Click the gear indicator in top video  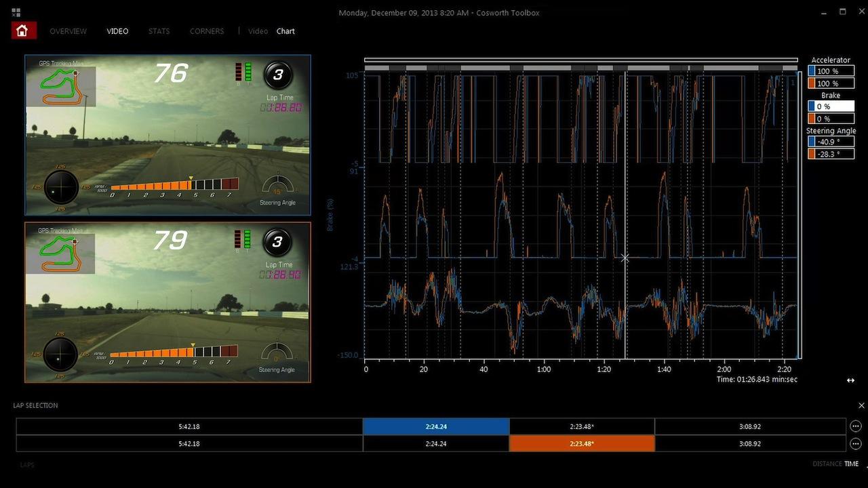pyautogui.click(x=277, y=75)
